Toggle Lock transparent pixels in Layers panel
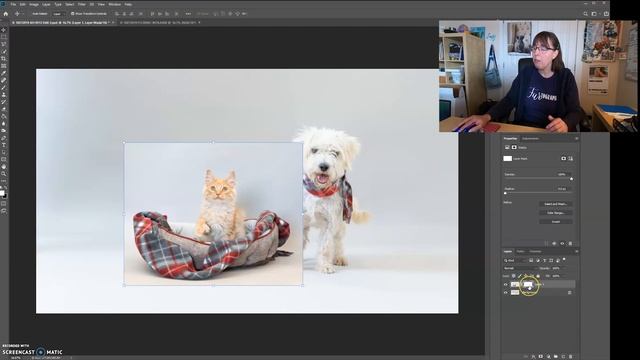Viewport: 640px width, 360px height. (x=513, y=276)
